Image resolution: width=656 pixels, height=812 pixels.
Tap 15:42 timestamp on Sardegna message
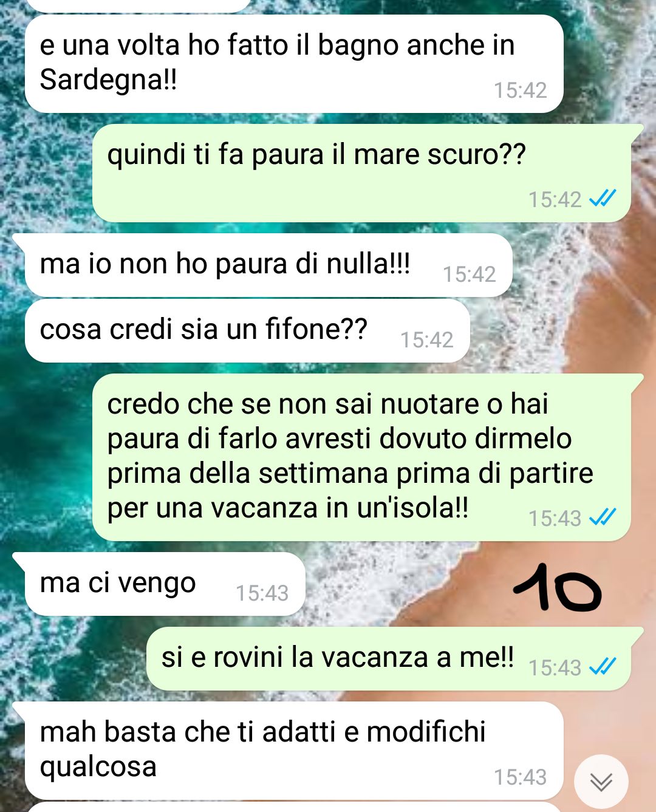(520, 90)
